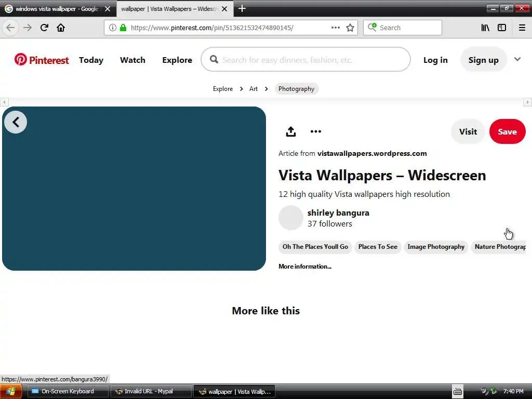Open shirley bangura profile name link
Viewport: 532px width, 399px height.
click(338, 212)
